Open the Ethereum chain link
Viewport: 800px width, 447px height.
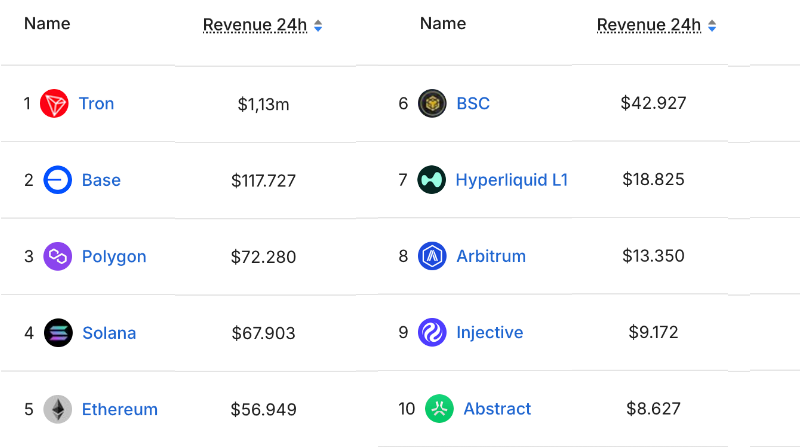click(x=120, y=409)
